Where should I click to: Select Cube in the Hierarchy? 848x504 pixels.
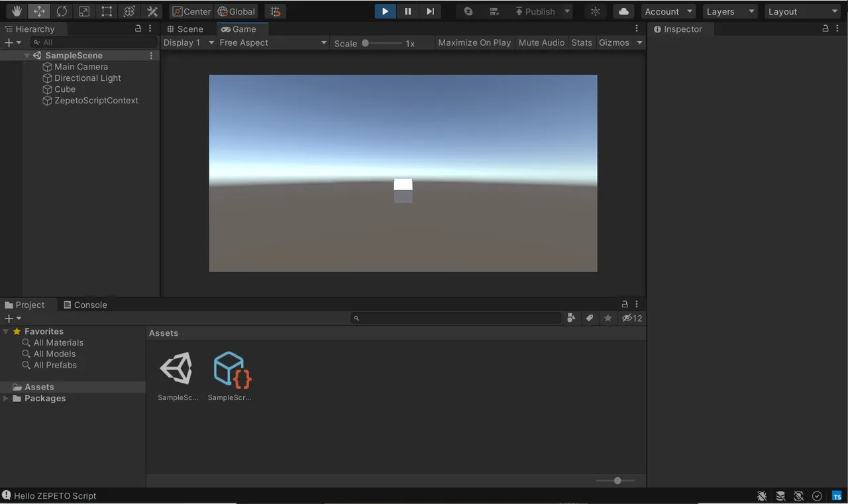(x=65, y=89)
